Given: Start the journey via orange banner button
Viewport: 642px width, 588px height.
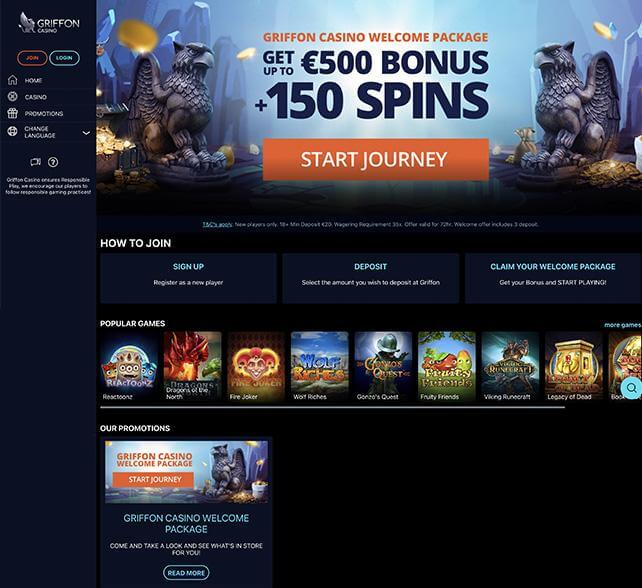Looking at the screenshot, I should click(x=375, y=159).
